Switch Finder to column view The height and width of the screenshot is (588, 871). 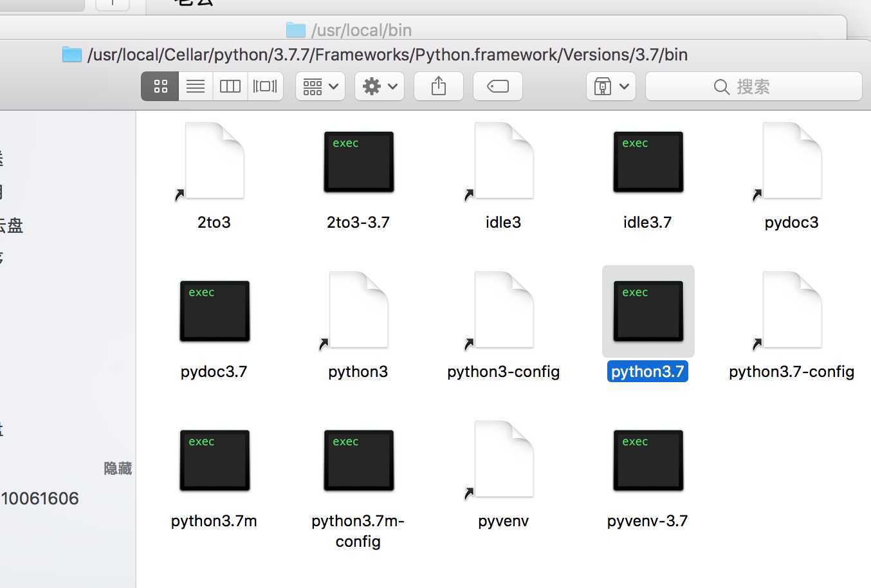pos(230,86)
